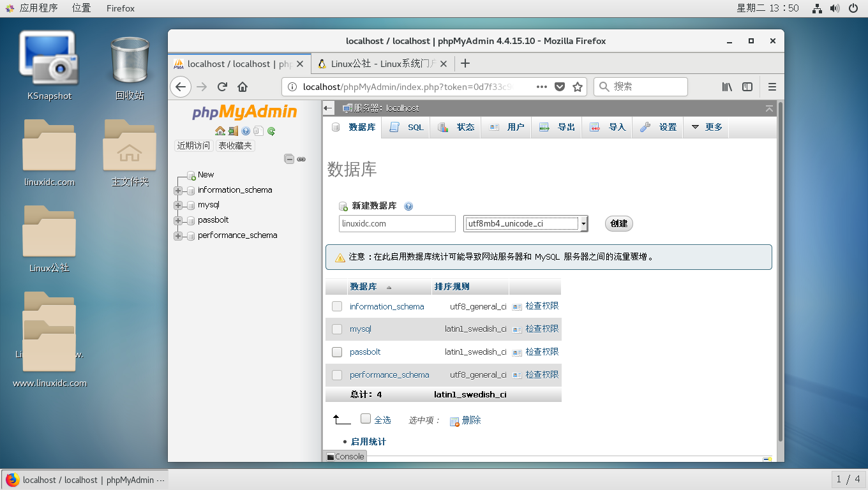Click the database name input containing linuxidc.com
The width and height of the screenshot is (868, 490).
(396, 223)
